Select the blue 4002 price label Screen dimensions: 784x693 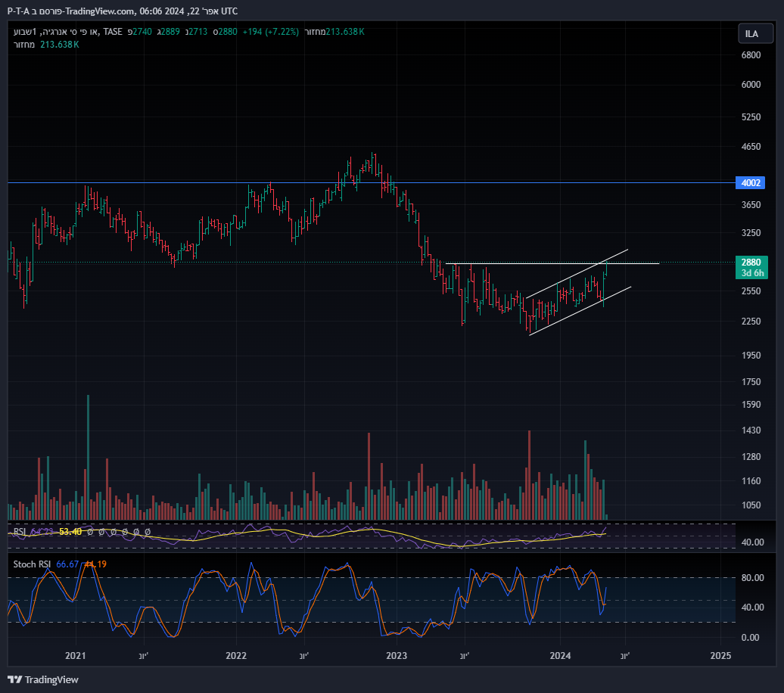coord(751,182)
